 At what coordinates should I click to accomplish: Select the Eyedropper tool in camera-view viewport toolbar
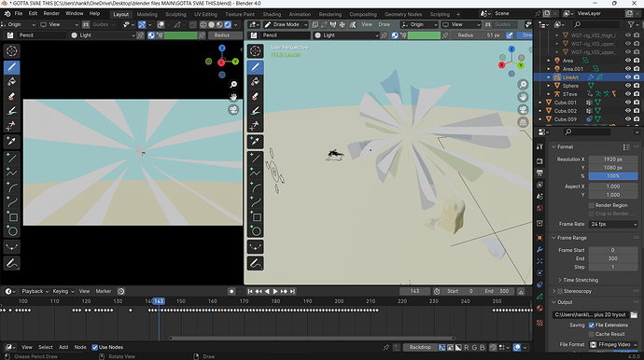[11, 142]
